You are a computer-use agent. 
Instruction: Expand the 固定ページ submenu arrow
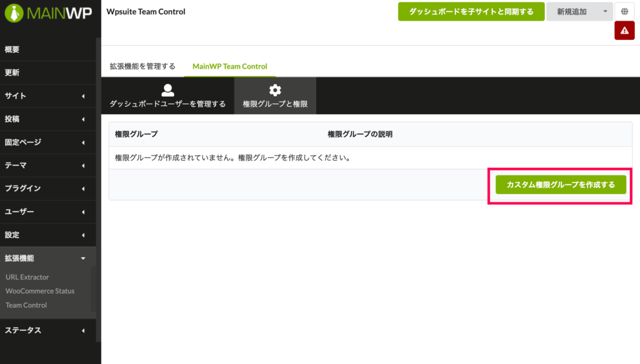83,142
